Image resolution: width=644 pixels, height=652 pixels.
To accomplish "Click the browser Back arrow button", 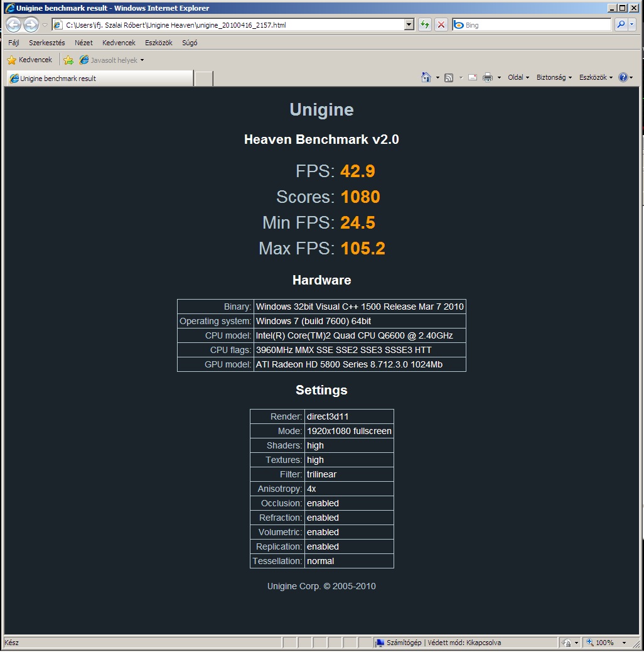I will click(x=13, y=25).
